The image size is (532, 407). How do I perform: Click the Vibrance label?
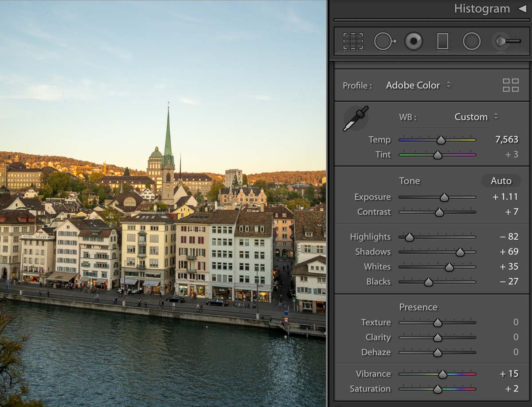[373, 374]
